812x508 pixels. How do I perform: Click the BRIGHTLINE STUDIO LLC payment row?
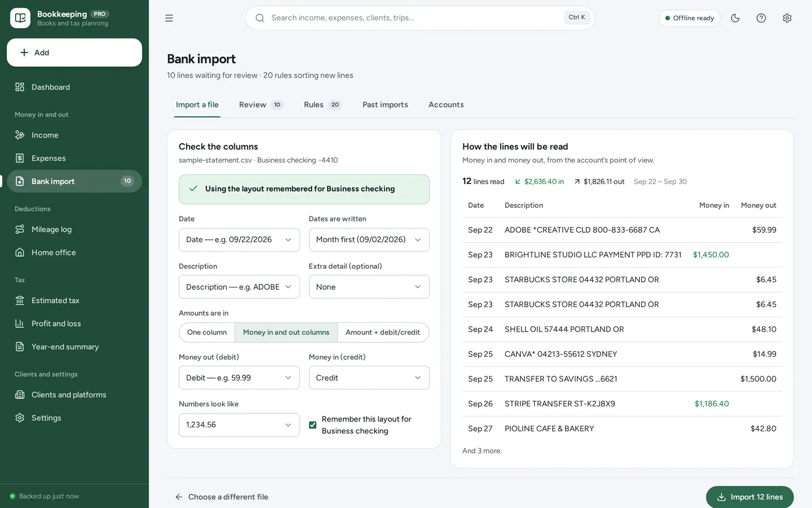pos(622,255)
